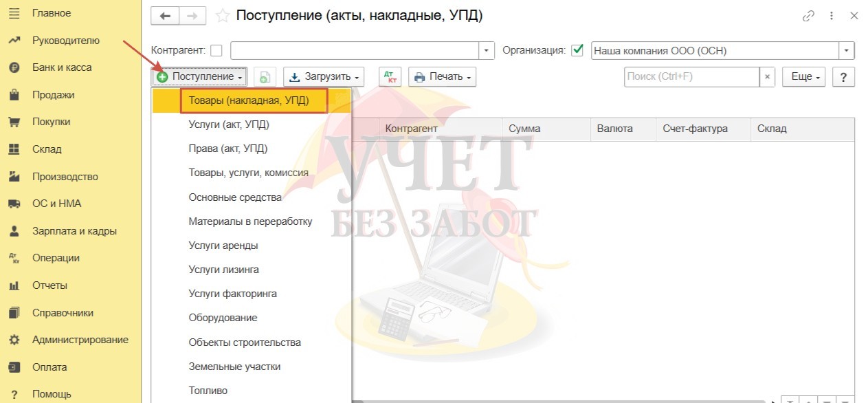Open the Склад section in sidebar
This screenshot has width=868, height=403.
pos(47,149)
